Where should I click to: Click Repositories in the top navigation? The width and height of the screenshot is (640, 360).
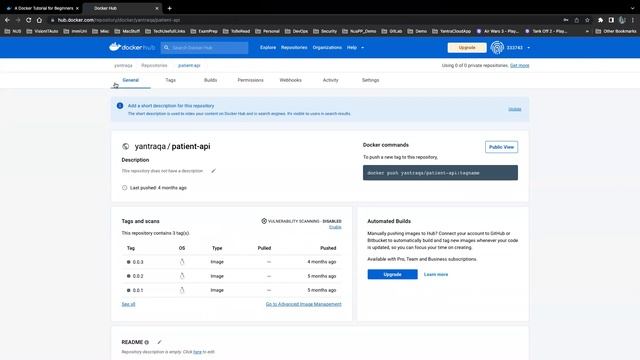pos(294,47)
